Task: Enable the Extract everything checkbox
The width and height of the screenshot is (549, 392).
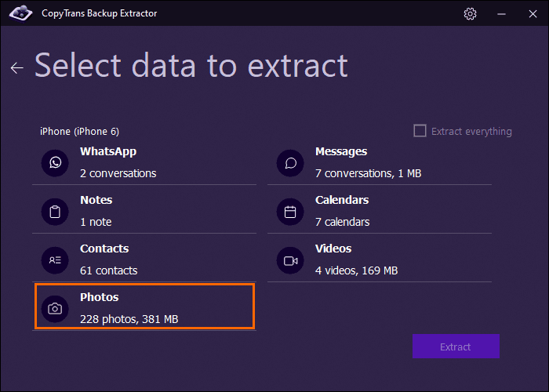Action: pos(420,131)
